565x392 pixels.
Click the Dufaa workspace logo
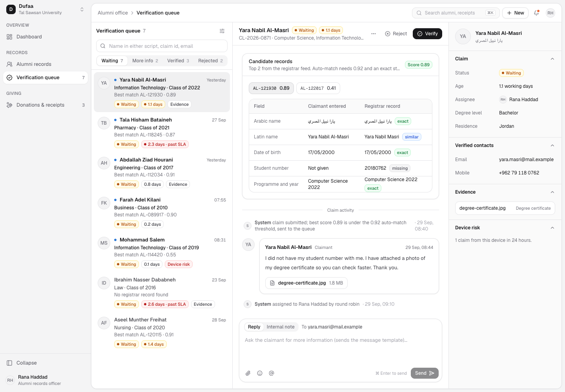[11, 9]
